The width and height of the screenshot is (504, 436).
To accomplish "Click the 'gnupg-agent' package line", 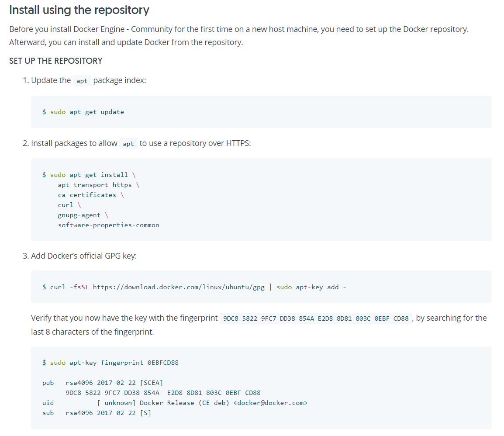I will pyautogui.click(x=79, y=215).
